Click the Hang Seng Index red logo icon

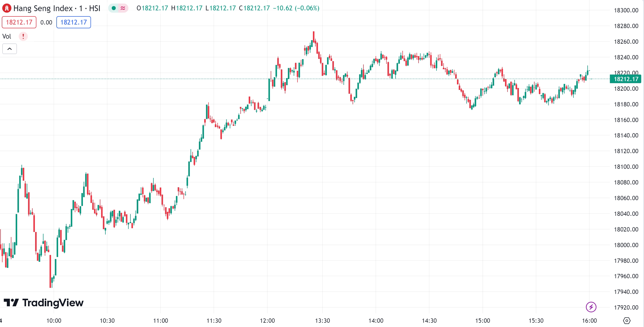coord(7,8)
